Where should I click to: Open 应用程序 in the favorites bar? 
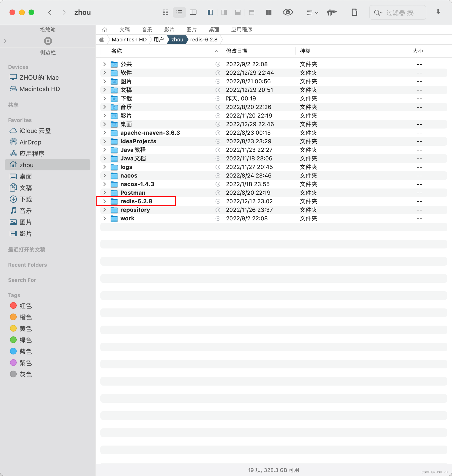click(x=242, y=30)
